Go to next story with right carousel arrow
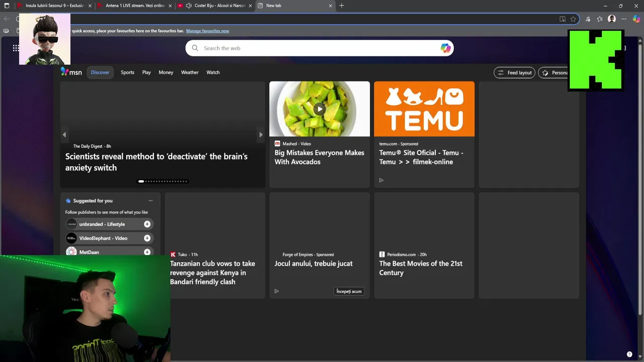644x362 pixels. pyautogui.click(x=261, y=135)
